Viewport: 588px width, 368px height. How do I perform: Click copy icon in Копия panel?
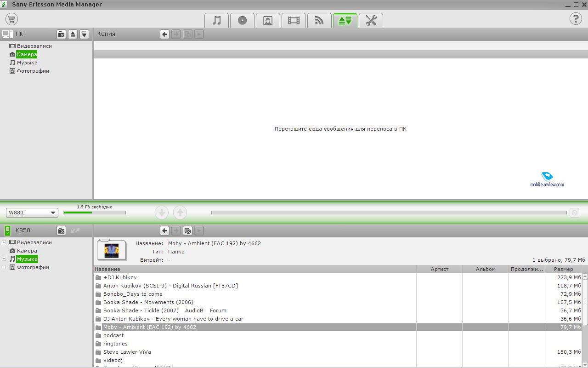pos(187,34)
